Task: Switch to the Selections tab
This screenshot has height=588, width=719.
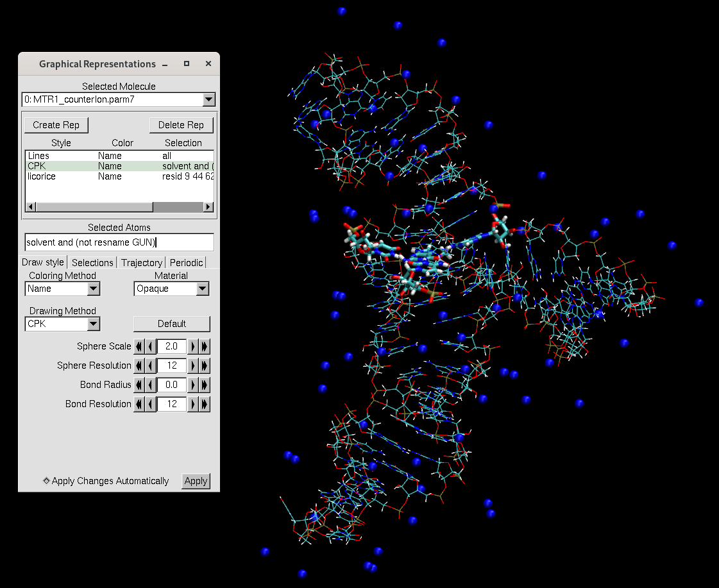Action: 92,263
